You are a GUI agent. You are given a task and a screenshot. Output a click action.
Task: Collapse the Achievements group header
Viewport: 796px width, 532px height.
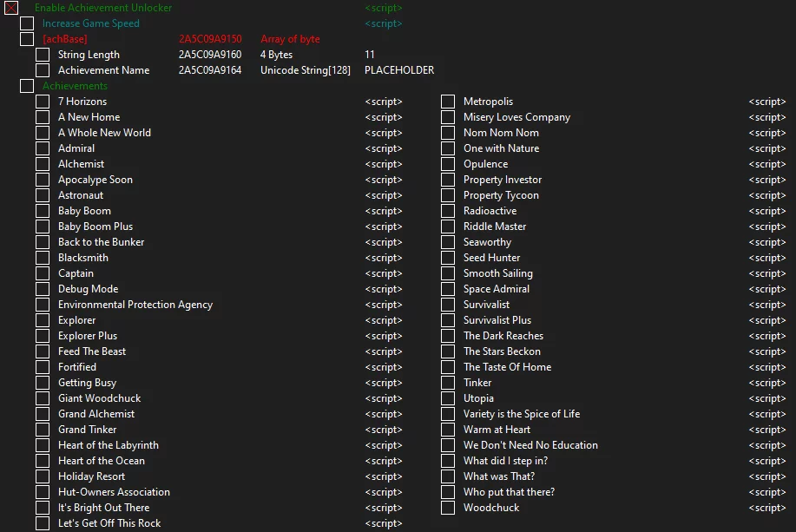(27, 86)
